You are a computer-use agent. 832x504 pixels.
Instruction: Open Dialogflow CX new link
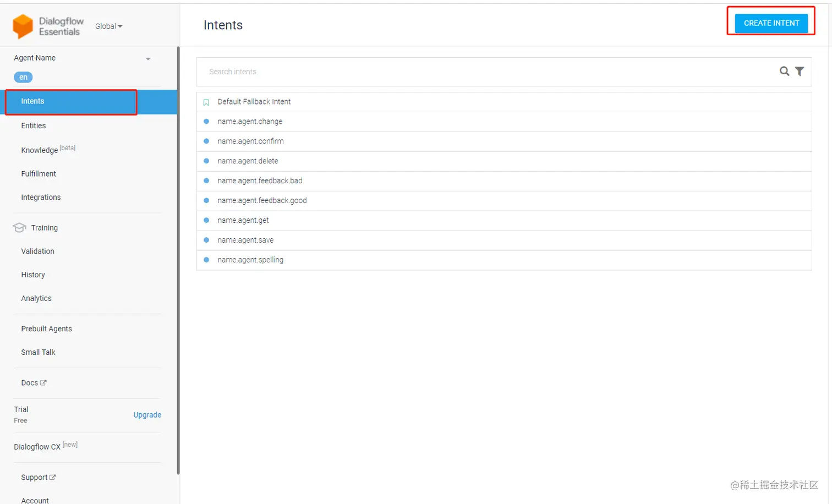pyautogui.click(x=46, y=446)
